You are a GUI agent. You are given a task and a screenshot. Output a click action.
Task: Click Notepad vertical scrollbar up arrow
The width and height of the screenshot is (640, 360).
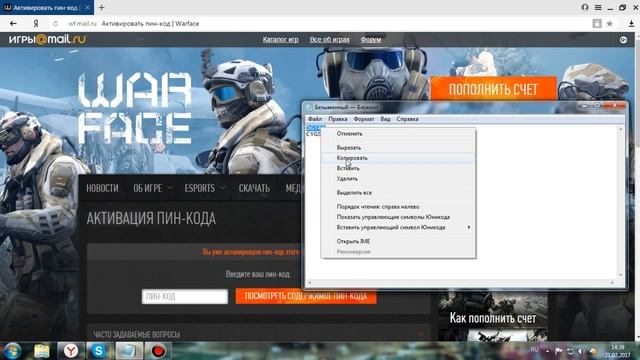click(x=621, y=129)
